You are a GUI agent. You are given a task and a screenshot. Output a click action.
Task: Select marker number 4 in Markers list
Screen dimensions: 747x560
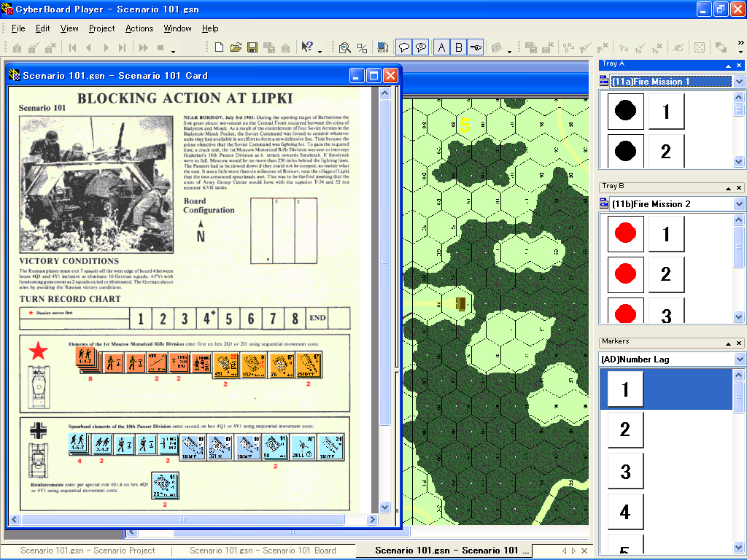coord(625,512)
